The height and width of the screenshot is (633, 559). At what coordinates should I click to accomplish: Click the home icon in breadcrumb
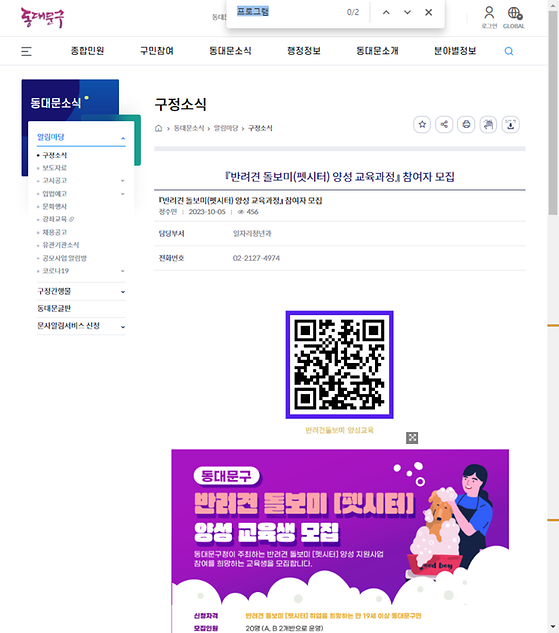tap(159, 128)
